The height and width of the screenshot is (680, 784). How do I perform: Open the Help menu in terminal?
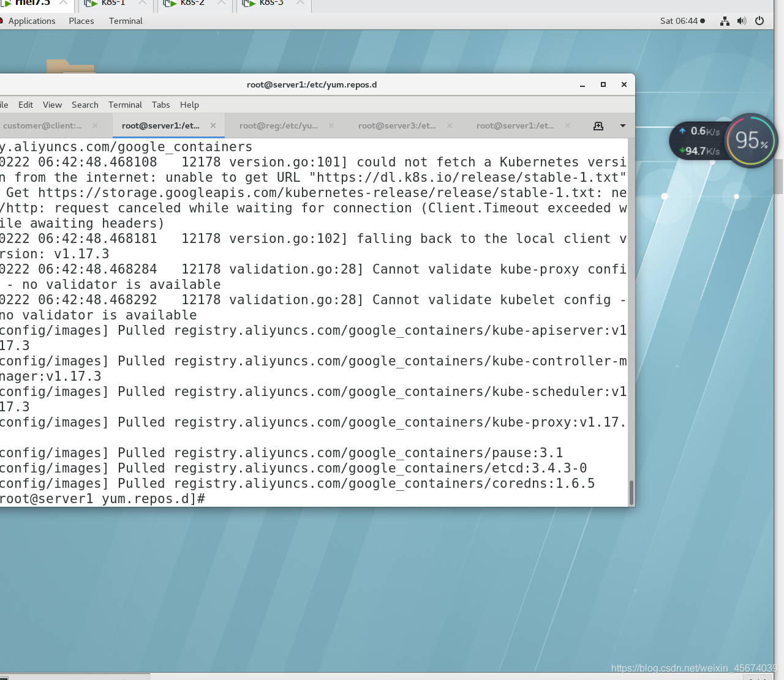[189, 105]
